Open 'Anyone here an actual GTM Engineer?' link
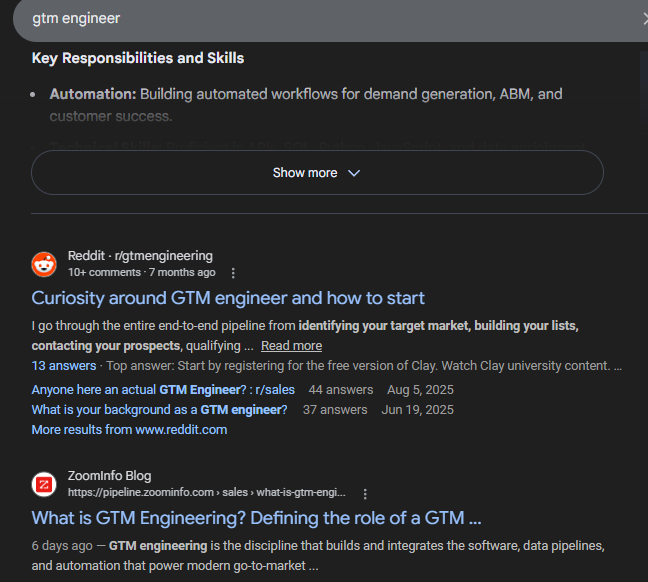Viewport: 648px width, 582px height. [163, 390]
